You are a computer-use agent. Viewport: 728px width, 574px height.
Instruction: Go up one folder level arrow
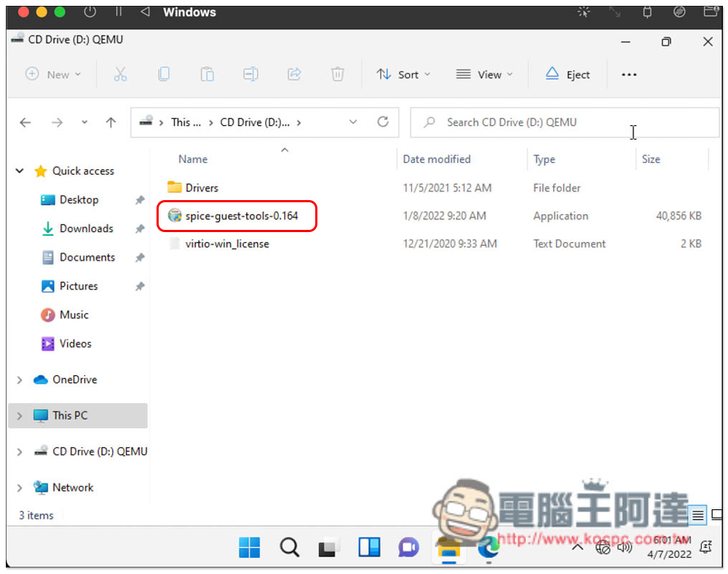click(x=111, y=122)
